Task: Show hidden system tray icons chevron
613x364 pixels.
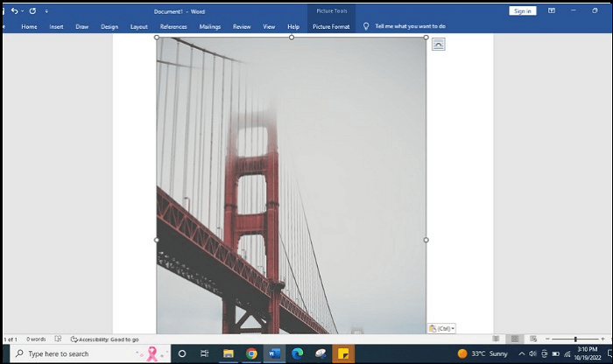Action: click(520, 353)
